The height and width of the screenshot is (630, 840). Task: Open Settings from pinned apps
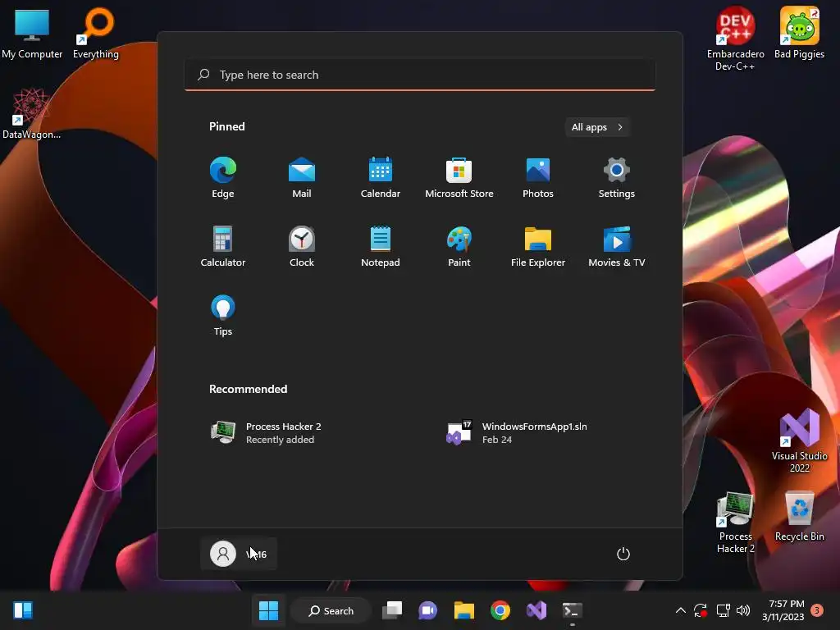[x=617, y=178]
